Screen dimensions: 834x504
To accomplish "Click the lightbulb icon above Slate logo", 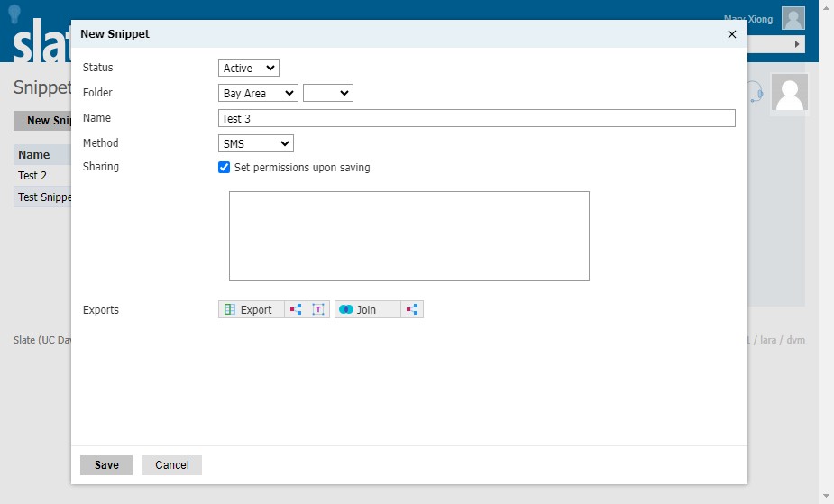I will 14,14.
